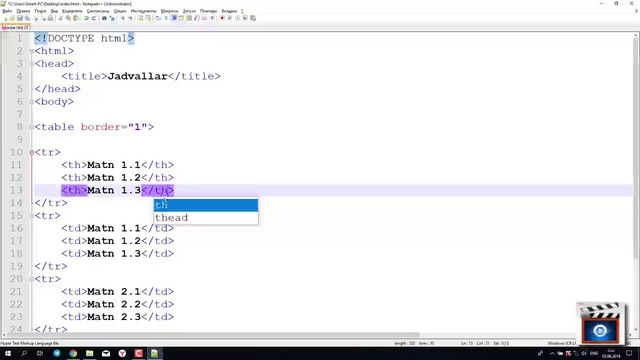Open the Правка menu

pyautogui.click(x=23, y=11)
